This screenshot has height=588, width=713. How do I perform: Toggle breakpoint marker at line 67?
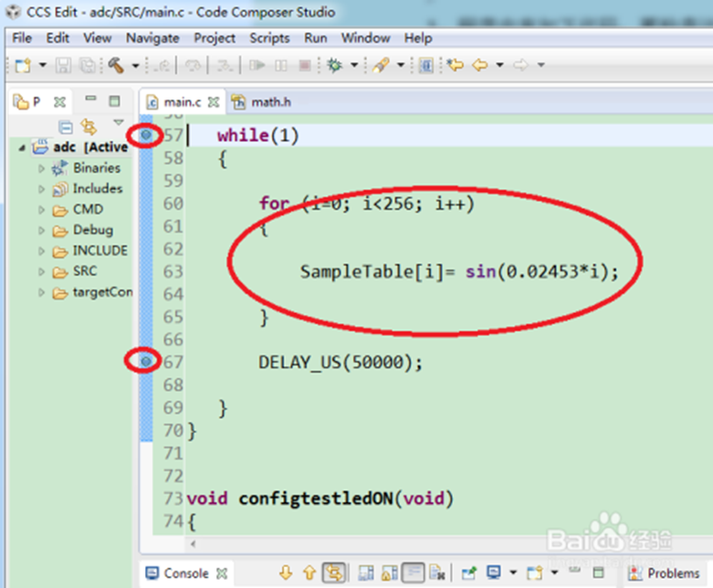145,362
